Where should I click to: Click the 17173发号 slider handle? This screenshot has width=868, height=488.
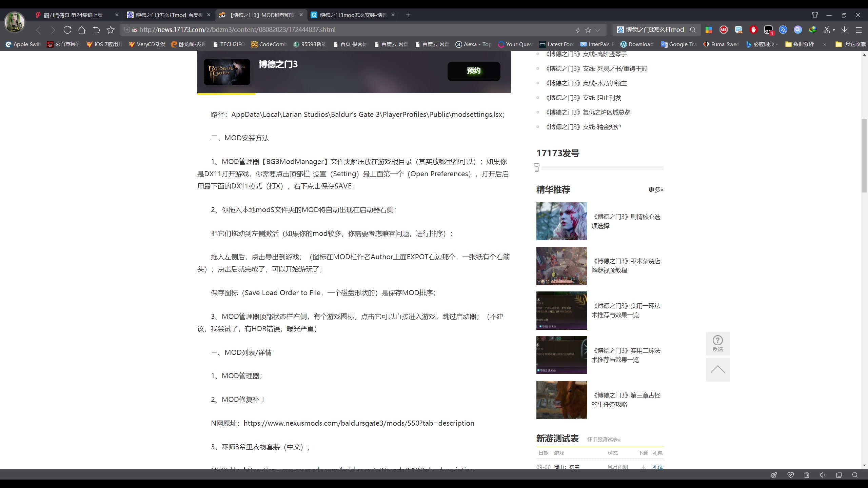point(537,168)
